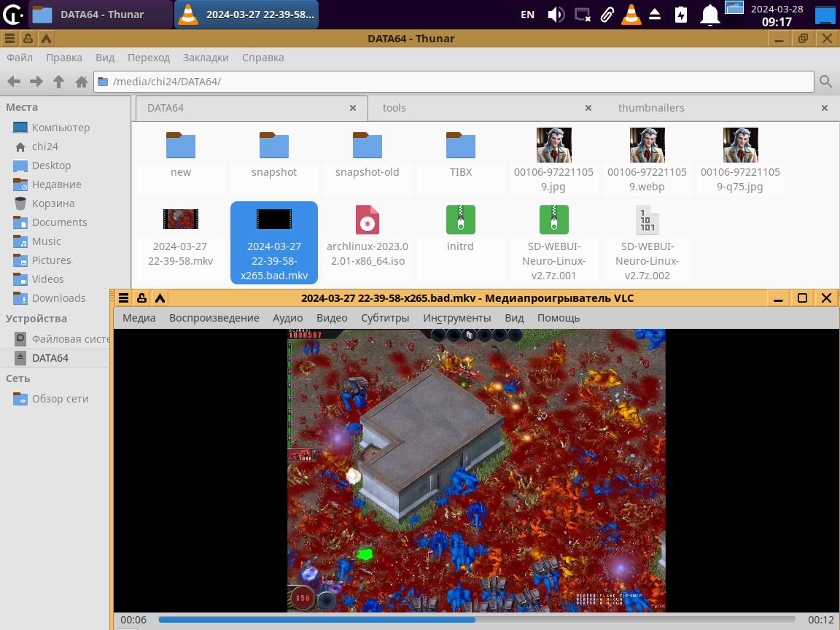Open VLC Видео menu
Screen dimensions: 840x630
click(332, 318)
